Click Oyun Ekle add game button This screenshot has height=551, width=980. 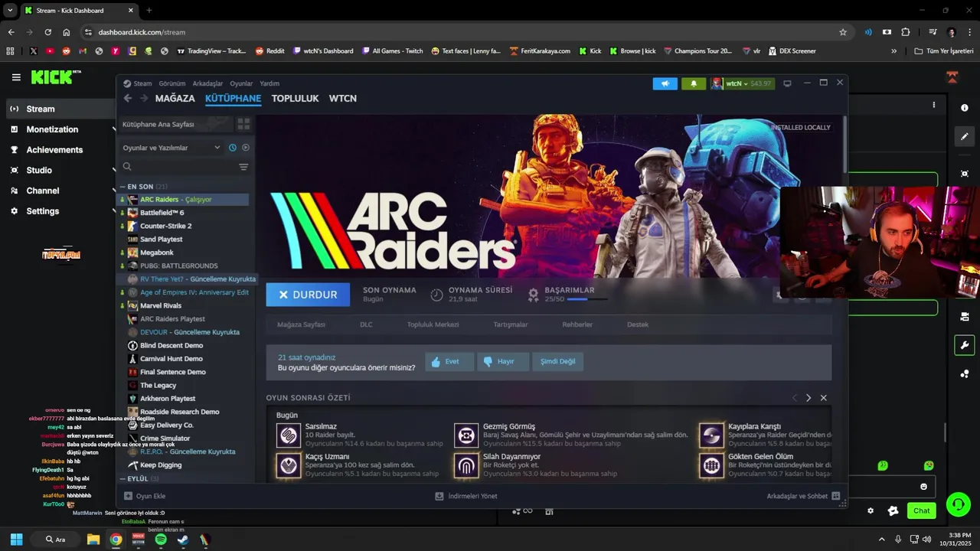pyautogui.click(x=145, y=496)
